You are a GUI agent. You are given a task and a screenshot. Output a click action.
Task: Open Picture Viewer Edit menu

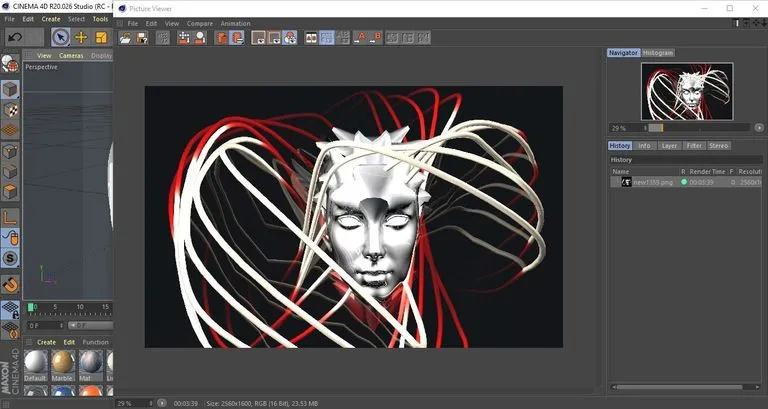[151, 24]
